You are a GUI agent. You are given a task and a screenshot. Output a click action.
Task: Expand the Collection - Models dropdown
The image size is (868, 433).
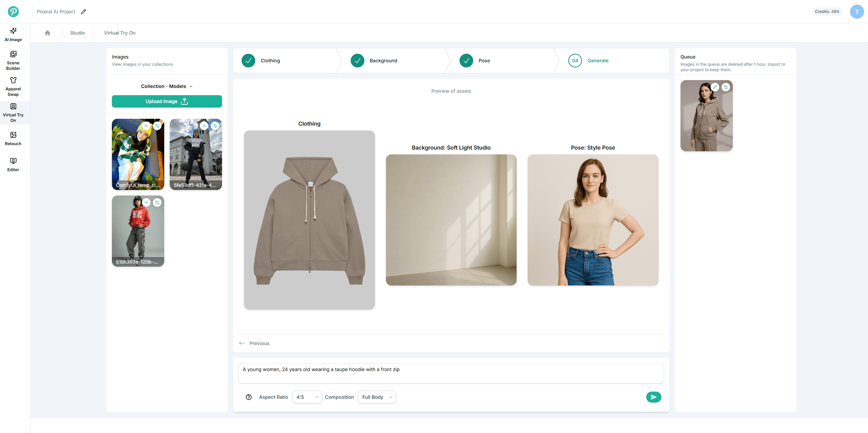tap(167, 86)
